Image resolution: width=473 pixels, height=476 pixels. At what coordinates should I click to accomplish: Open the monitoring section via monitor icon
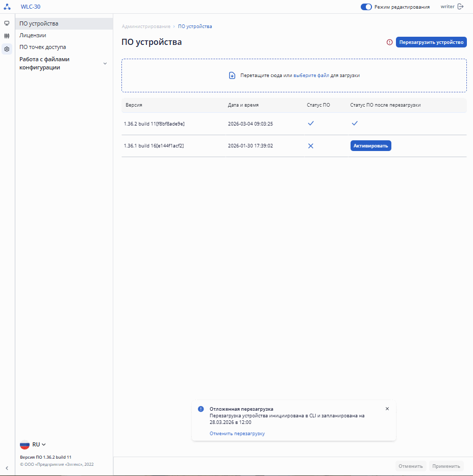click(x=7, y=23)
